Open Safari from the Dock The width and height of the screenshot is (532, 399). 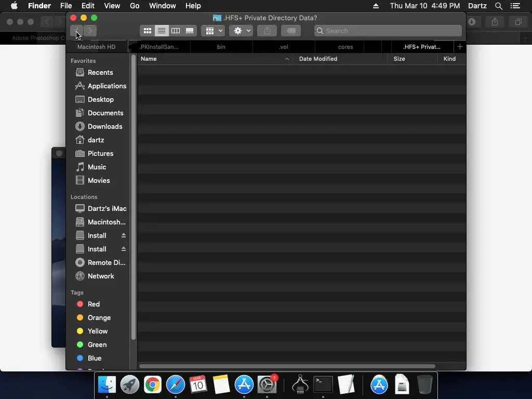point(176,385)
